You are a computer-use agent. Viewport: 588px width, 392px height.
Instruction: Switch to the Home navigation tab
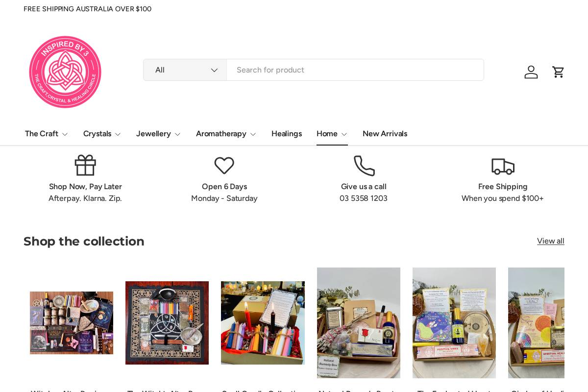coord(332,134)
